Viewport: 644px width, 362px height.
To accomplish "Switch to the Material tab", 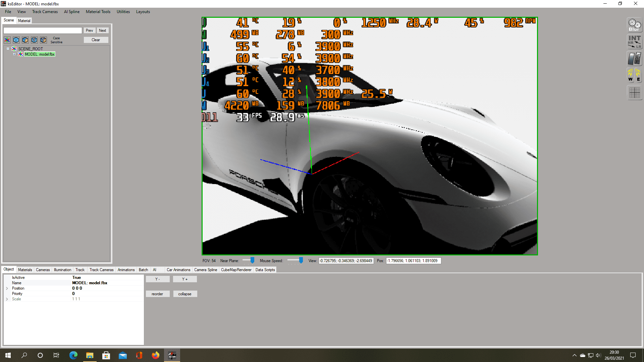I will pos(24,21).
